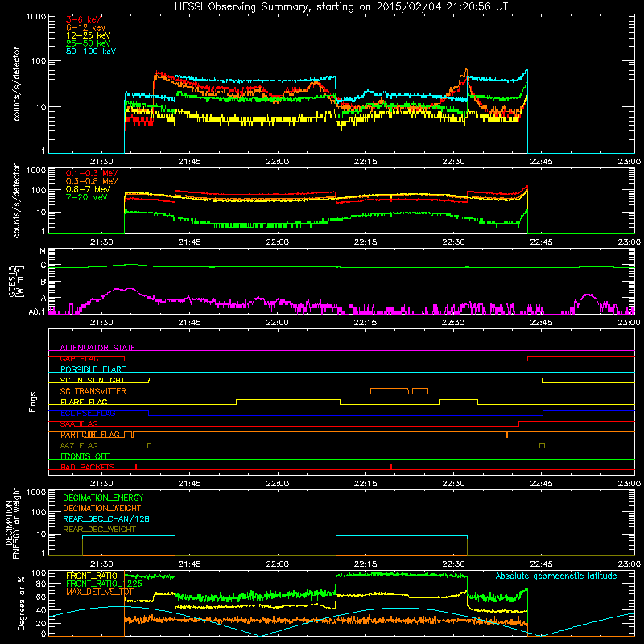Screen dimensions: 644x644
Task: Select the yellow FRONT_RATIO legend label
Action: coord(92,576)
